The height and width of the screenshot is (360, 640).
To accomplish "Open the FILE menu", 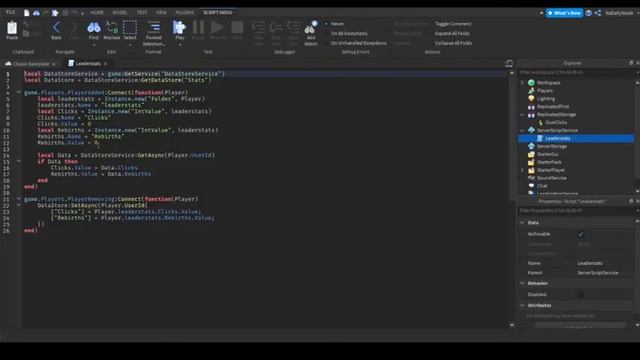I will pos(11,13).
